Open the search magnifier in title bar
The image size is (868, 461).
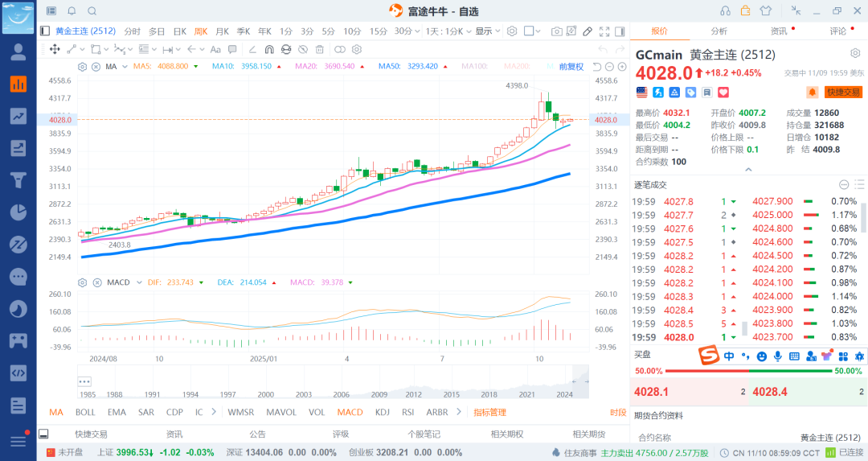(92, 11)
